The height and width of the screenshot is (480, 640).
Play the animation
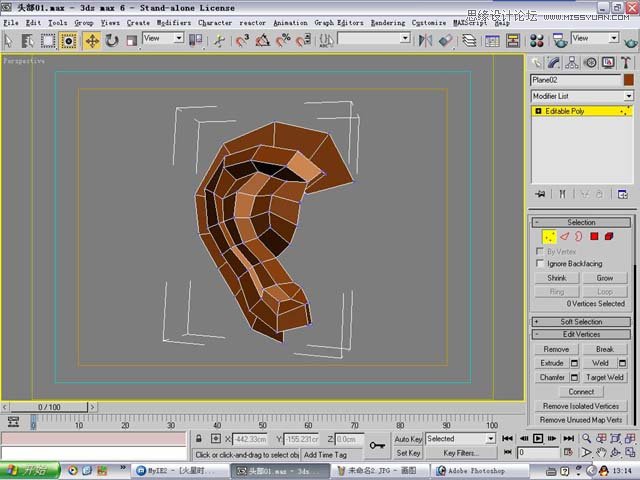click(x=538, y=438)
